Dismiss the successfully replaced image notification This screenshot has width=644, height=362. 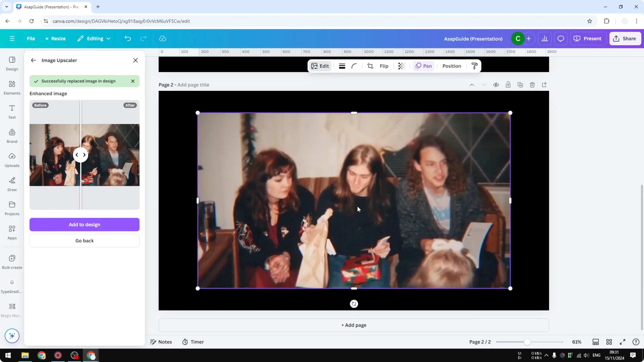pyautogui.click(x=133, y=81)
